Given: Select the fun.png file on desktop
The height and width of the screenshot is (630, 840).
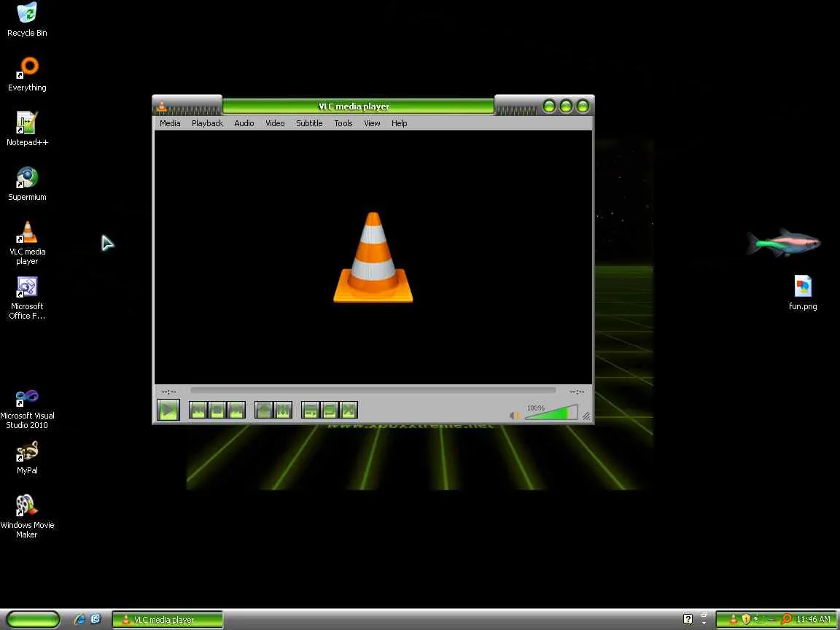Looking at the screenshot, I should pos(803,292).
